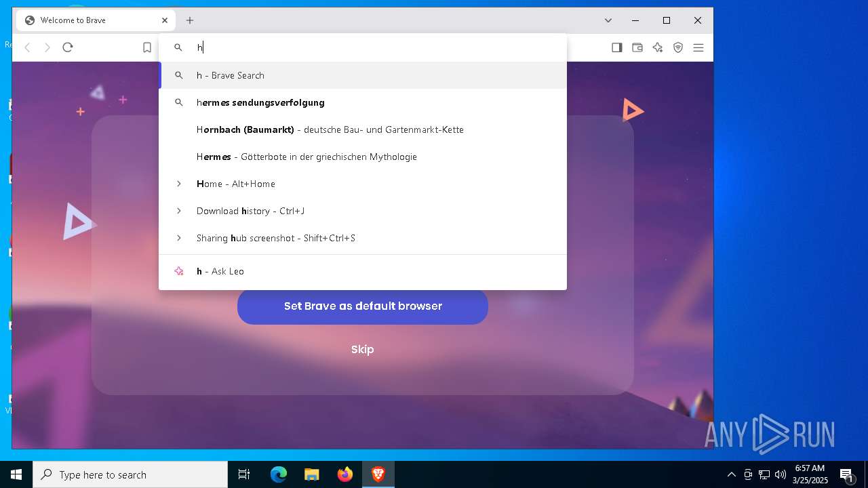Launch Microsoft Edge from taskbar
The width and height of the screenshot is (868, 488).
(x=279, y=474)
